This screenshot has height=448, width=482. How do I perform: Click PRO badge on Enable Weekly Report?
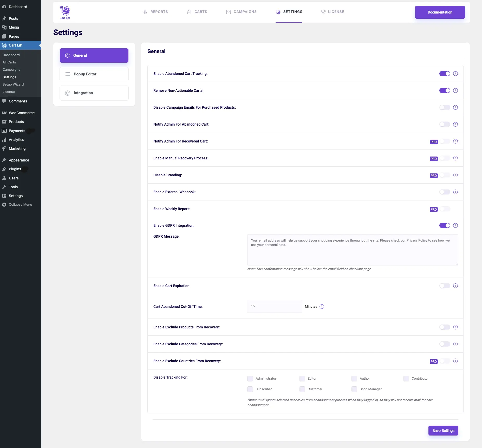434,209
